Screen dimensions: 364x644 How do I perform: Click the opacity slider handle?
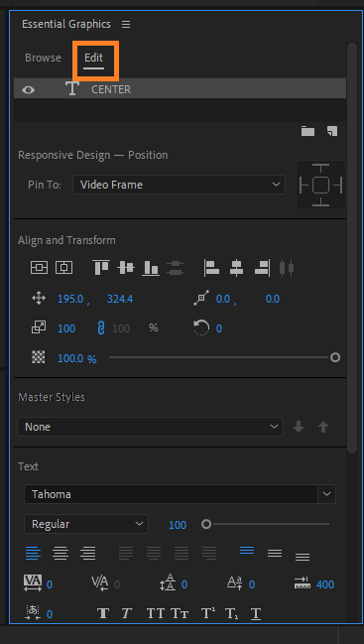click(335, 358)
